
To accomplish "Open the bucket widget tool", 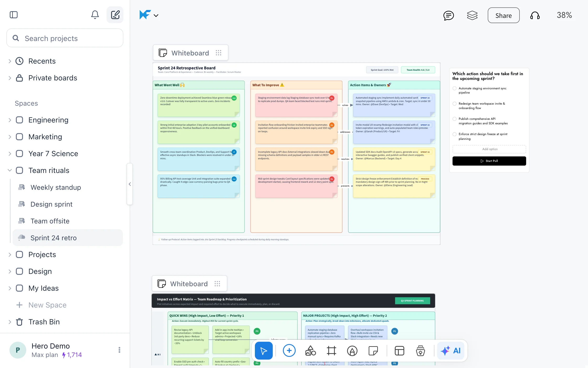I will pos(420,351).
